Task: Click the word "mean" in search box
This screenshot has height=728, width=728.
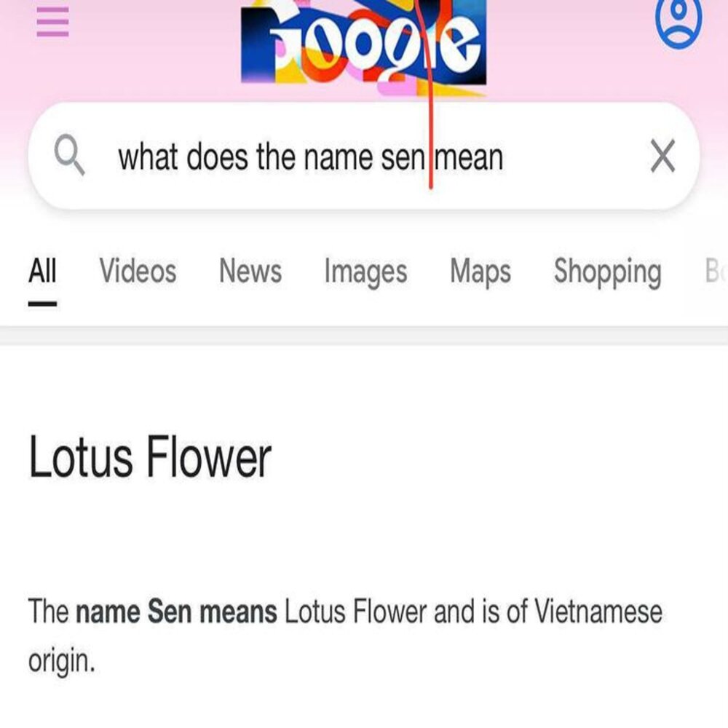Action: tap(469, 157)
